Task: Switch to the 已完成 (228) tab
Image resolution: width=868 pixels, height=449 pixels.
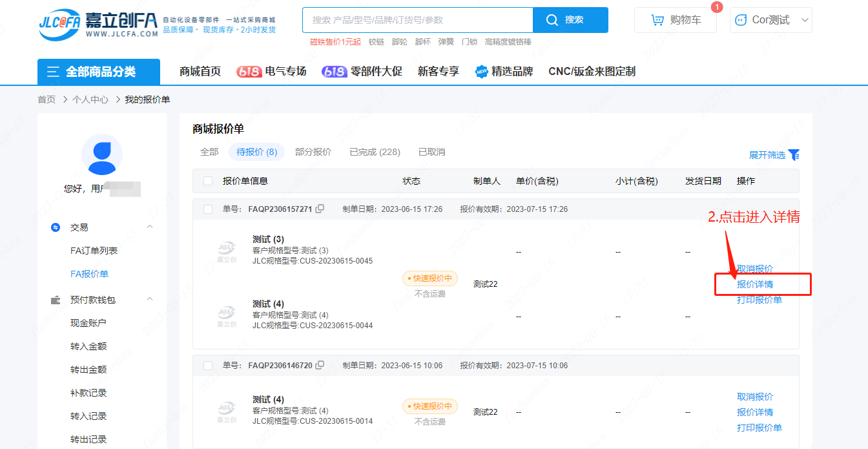Action: (x=375, y=152)
